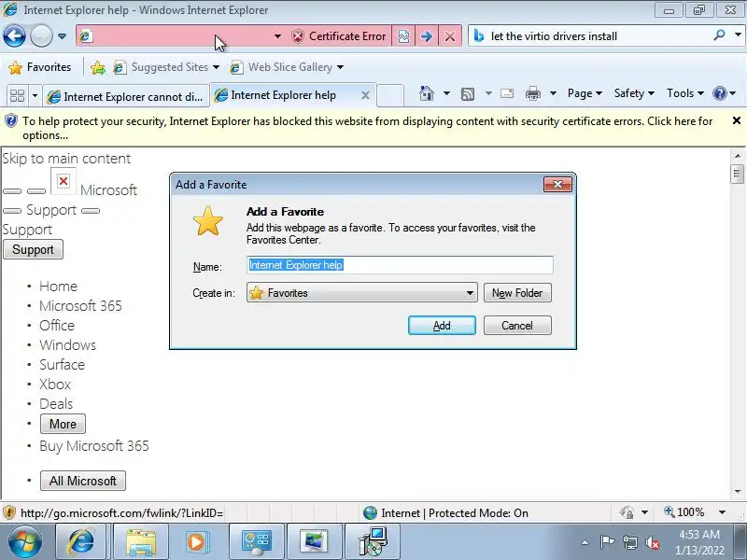Click the Help question mark icon

[719, 93]
